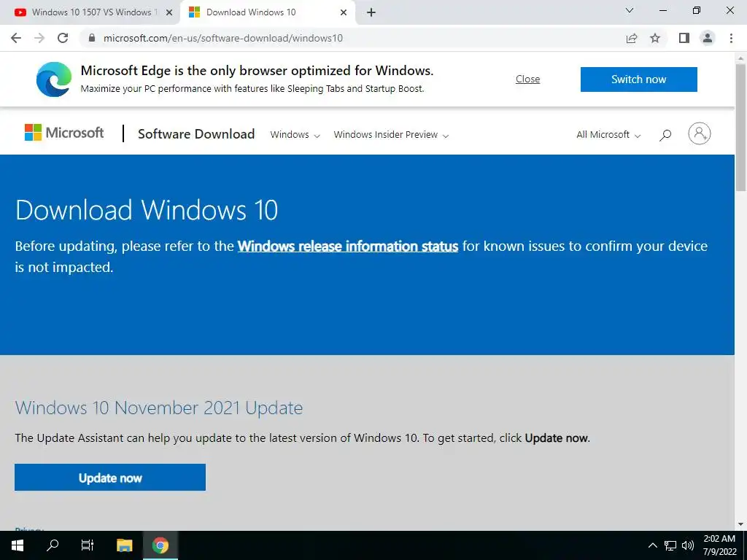Bookmark this page with the star icon

[655, 38]
